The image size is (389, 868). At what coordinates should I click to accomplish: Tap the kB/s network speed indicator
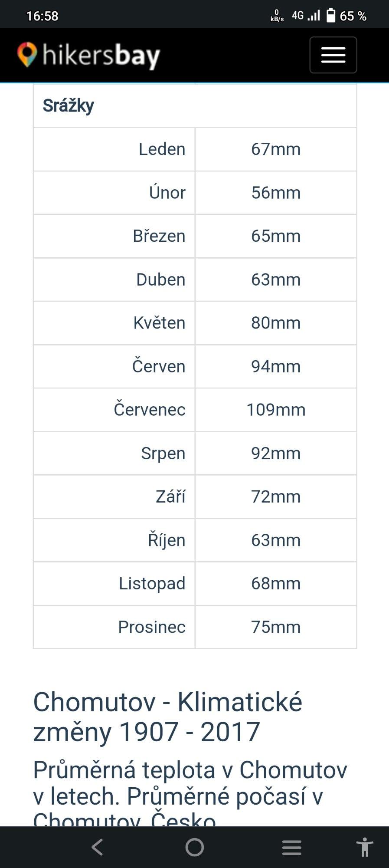[x=277, y=16]
